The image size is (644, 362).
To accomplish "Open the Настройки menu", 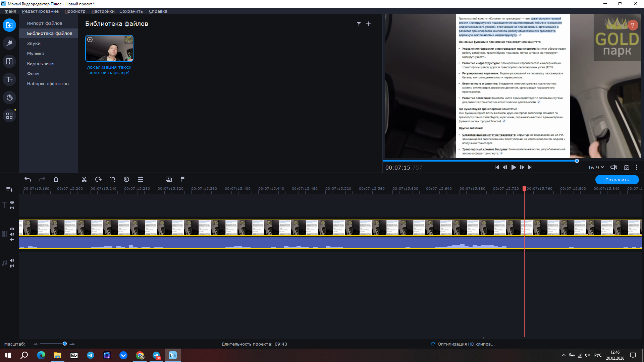I will tap(103, 11).
